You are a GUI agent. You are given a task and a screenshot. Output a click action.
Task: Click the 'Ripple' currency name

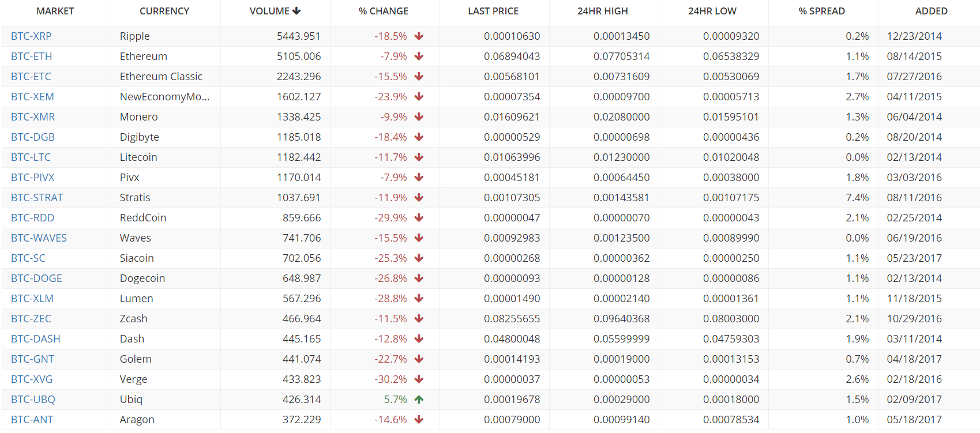click(x=135, y=36)
